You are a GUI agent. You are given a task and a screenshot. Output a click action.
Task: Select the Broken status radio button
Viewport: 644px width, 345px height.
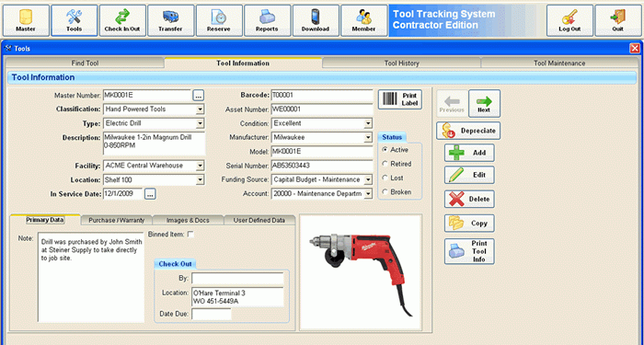point(385,191)
